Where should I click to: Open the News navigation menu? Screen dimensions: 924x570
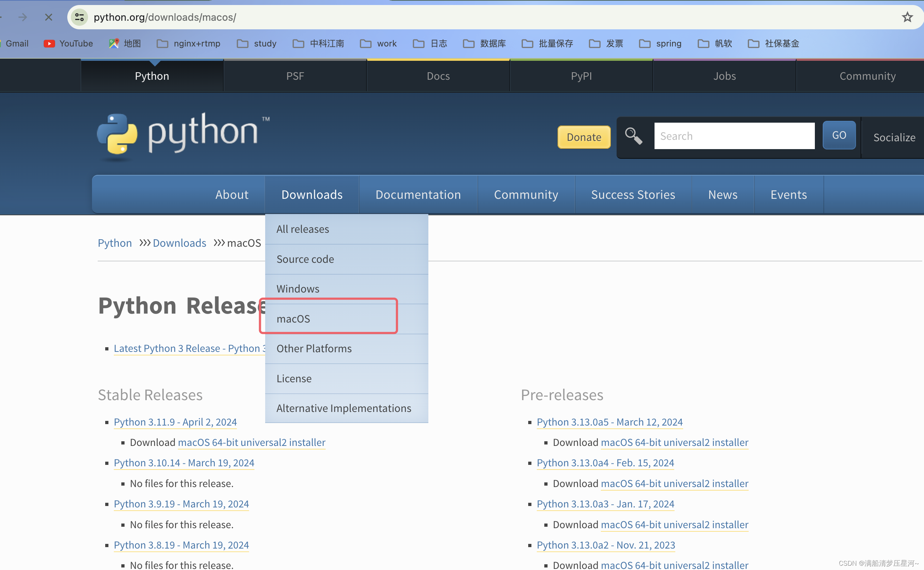tap(723, 195)
